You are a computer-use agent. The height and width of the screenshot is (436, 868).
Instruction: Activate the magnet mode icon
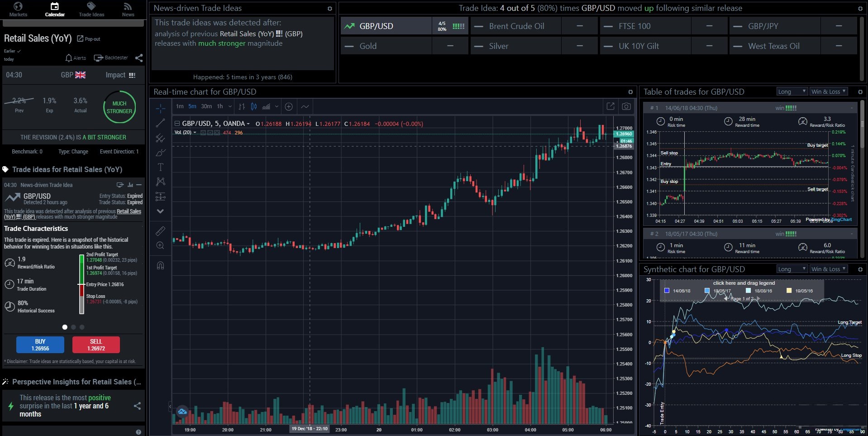click(160, 266)
